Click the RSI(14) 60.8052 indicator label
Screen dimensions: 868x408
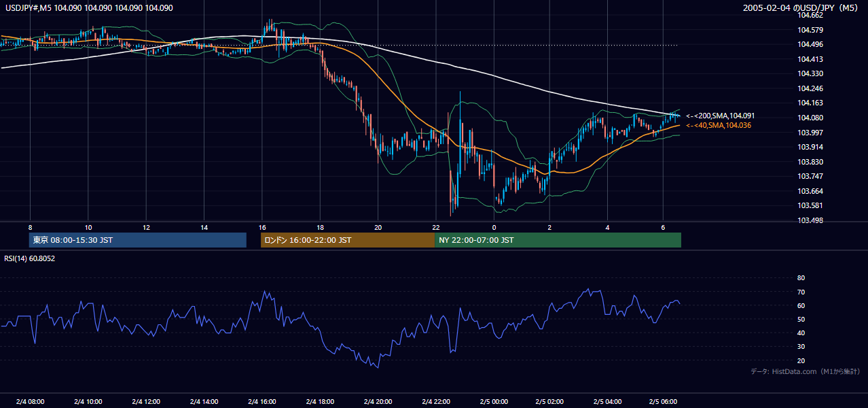(x=29, y=258)
